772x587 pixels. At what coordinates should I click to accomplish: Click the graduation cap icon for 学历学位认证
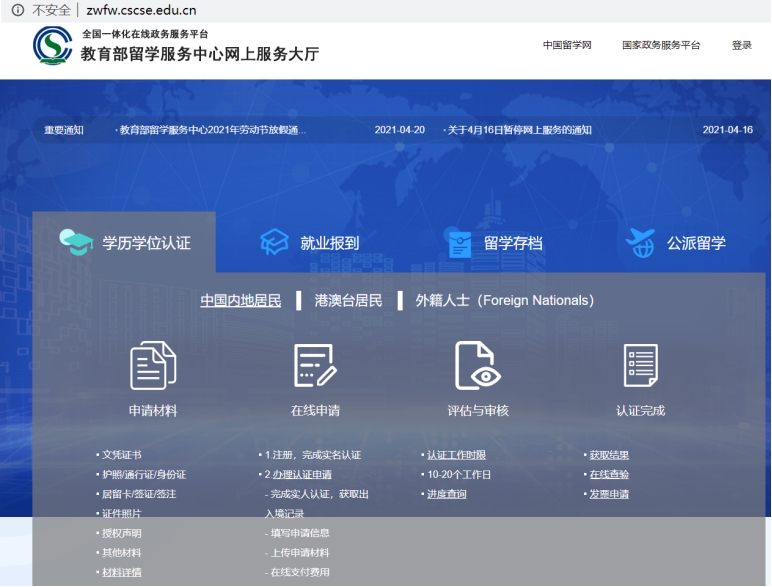pos(76,242)
